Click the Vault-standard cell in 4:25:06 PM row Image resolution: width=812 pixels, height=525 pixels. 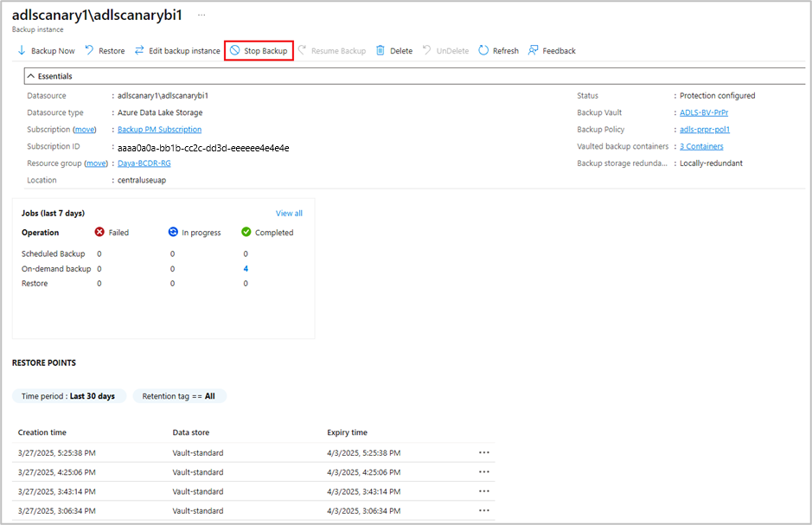click(198, 472)
